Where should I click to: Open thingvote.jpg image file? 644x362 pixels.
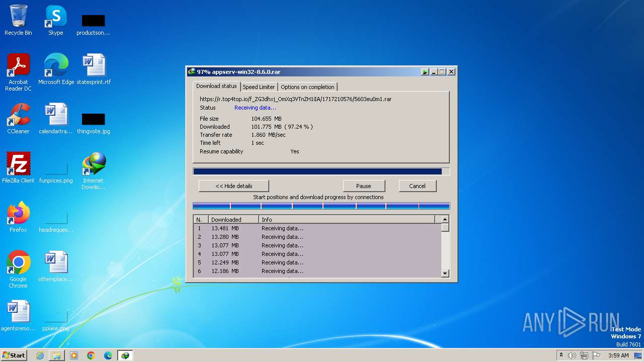tap(93, 123)
